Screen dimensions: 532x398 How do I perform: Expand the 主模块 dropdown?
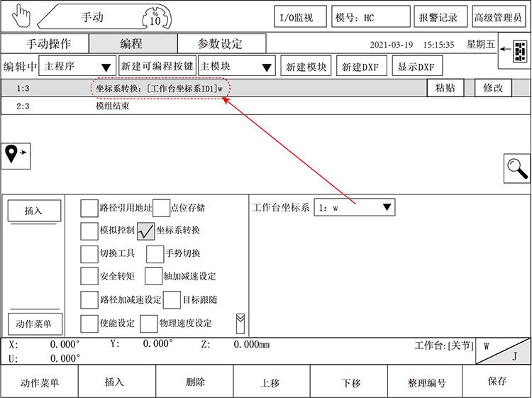point(237,67)
